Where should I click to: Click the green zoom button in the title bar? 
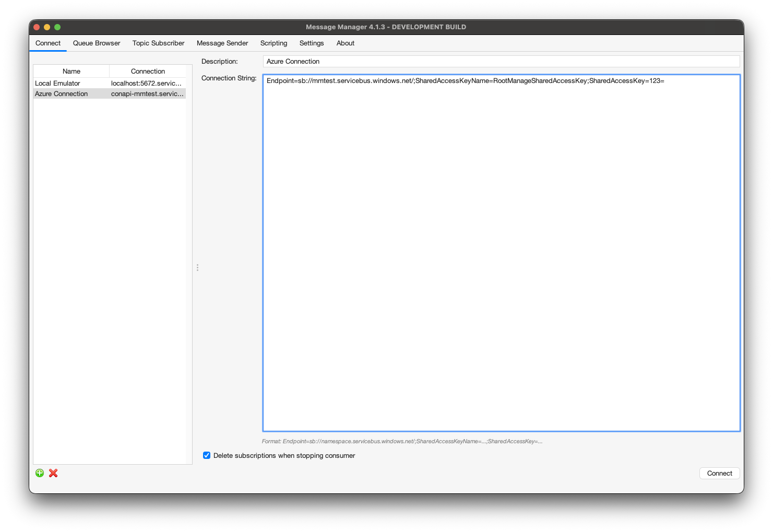click(x=57, y=27)
